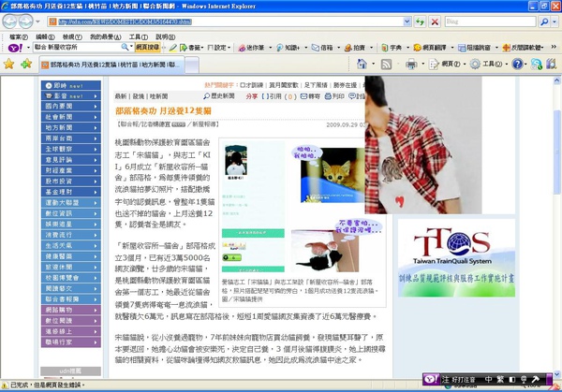This screenshot has height=392, width=562.
Task: Expand the Yahoo toolbar overflow chevron
Action: 555,47
